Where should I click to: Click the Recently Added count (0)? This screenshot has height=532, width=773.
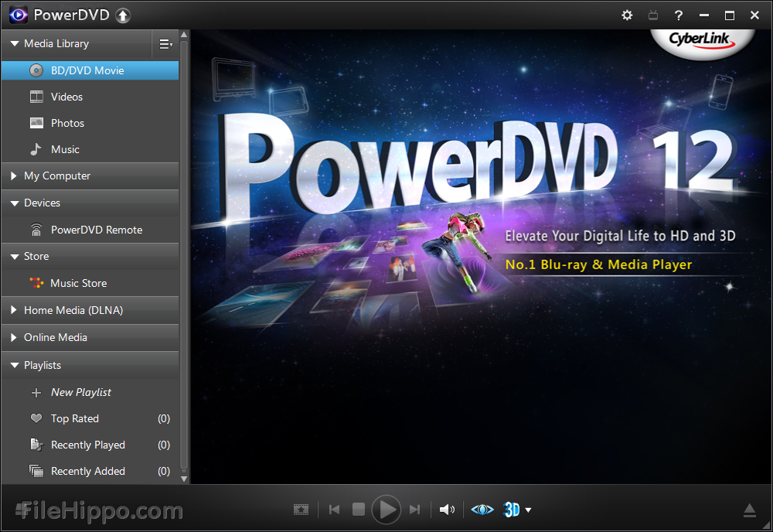coord(164,471)
